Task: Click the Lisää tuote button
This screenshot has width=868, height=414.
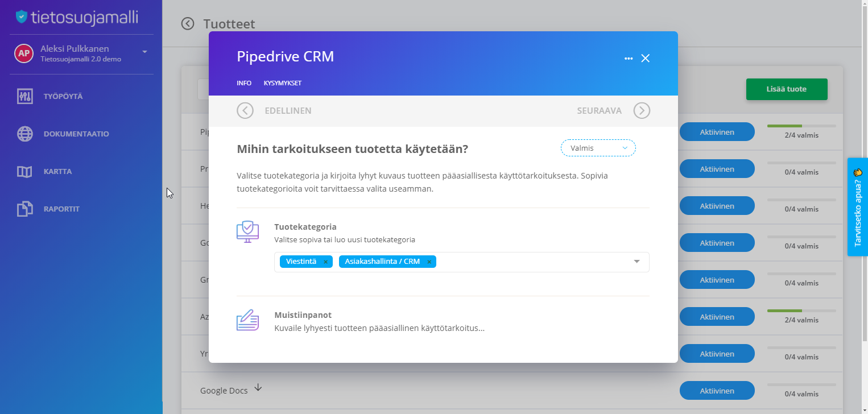Action: point(787,89)
